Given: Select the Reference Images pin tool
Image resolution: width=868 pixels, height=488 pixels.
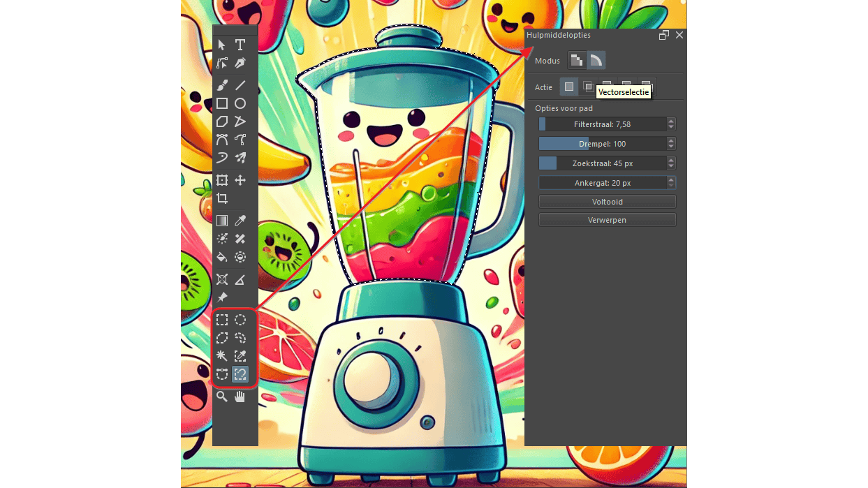Looking at the screenshot, I should click(x=222, y=297).
